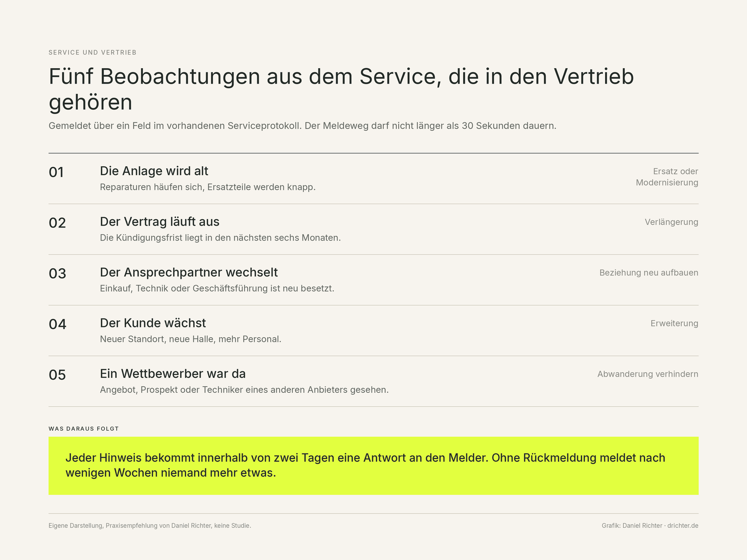Click the 'Ersatz oder Modernisierung' label
The height and width of the screenshot is (560, 747).
667,177
